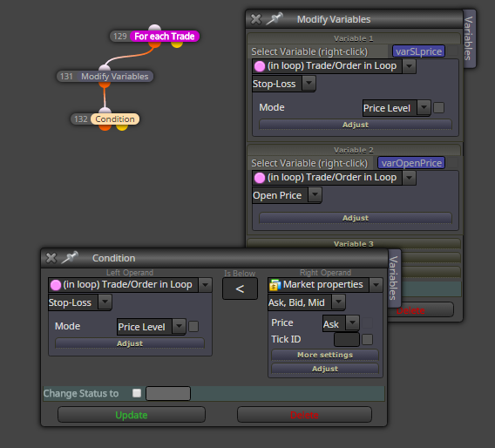Expand the Variable 3 section header
Screen dimensions: 495x448
[353, 244]
